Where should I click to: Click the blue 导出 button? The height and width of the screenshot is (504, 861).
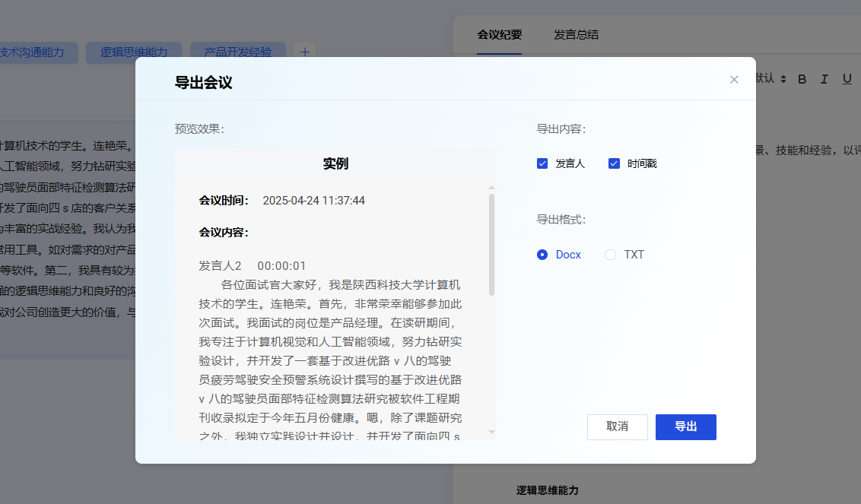point(685,427)
